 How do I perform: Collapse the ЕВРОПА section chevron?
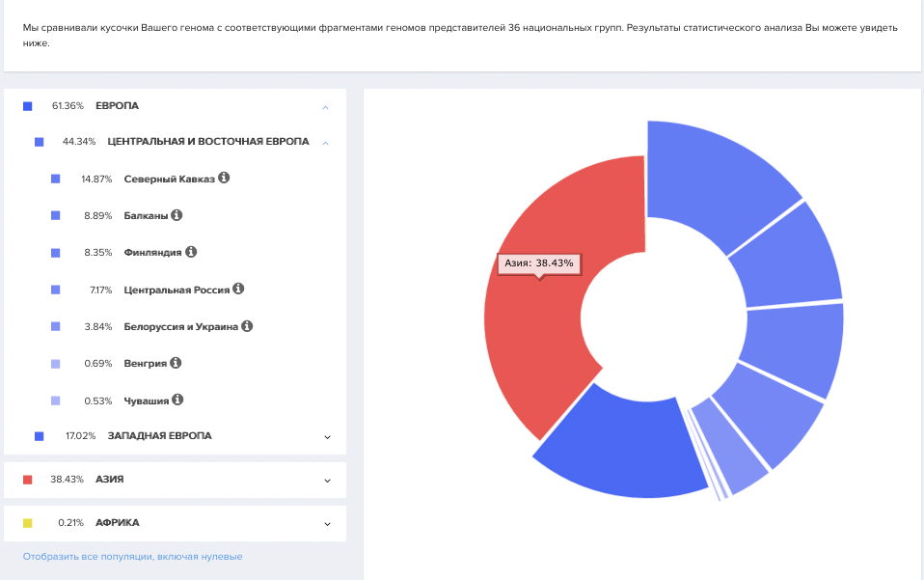(x=325, y=106)
